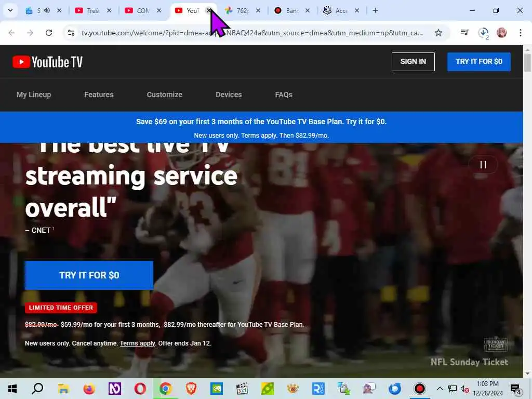Image resolution: width=532 pixels, height=399 pixels.
Task: Close the 'Tres' YouTube tab
Action: [109, 10]
